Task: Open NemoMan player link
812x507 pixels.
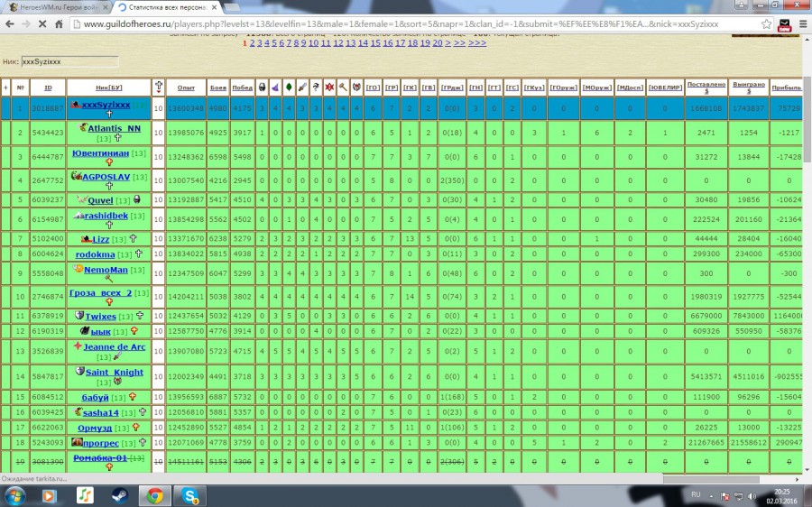Action: point(106,270)
